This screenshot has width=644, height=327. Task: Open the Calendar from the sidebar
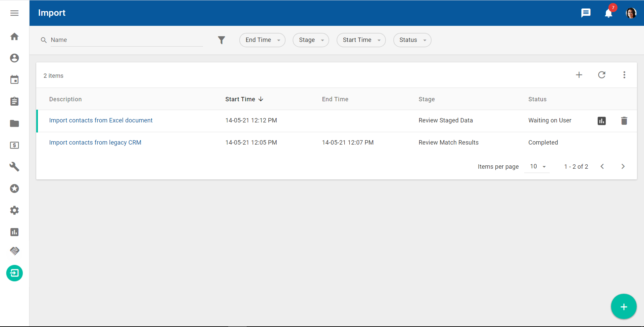point(14,79)
